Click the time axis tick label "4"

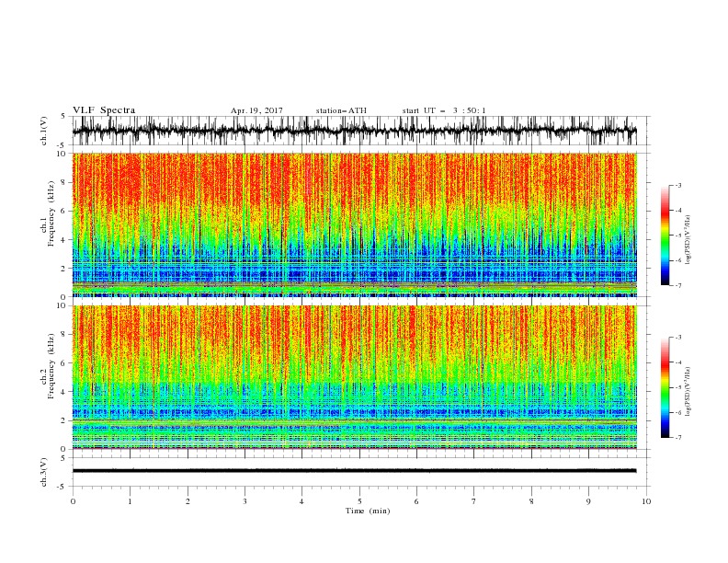pyautogui.click(x=301, y=501)
